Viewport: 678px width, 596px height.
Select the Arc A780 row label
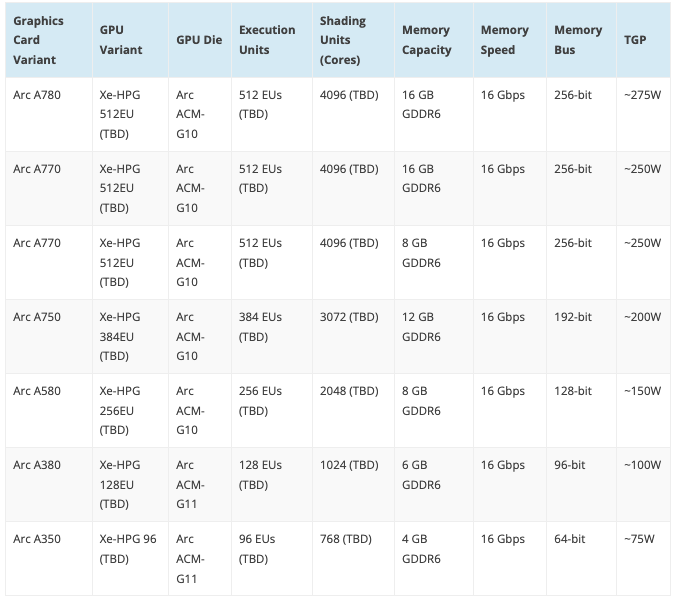(37, 95)
